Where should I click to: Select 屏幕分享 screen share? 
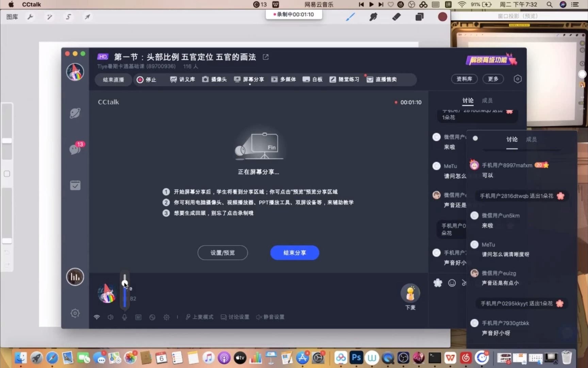tap(249, 79)
